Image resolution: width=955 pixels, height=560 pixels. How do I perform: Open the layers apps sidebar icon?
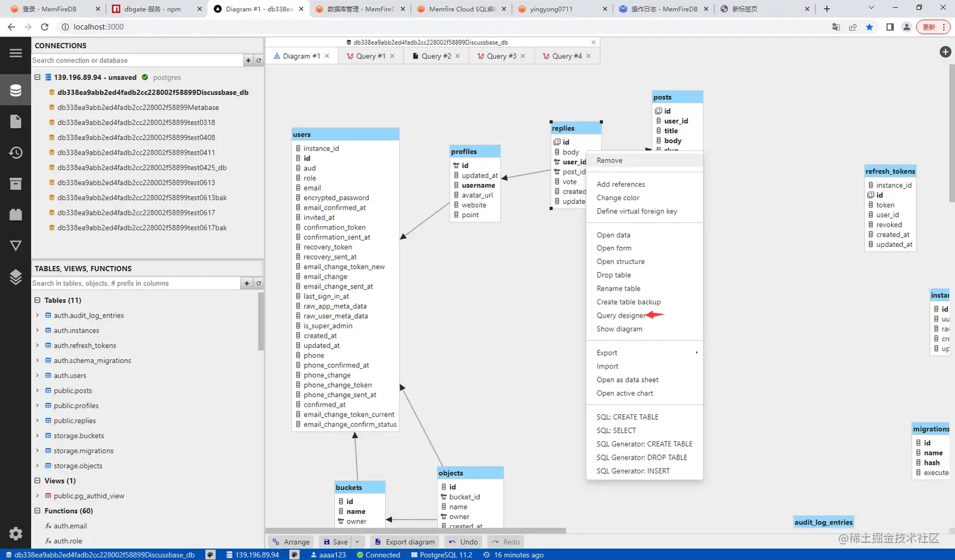click(x=16, y=277)
